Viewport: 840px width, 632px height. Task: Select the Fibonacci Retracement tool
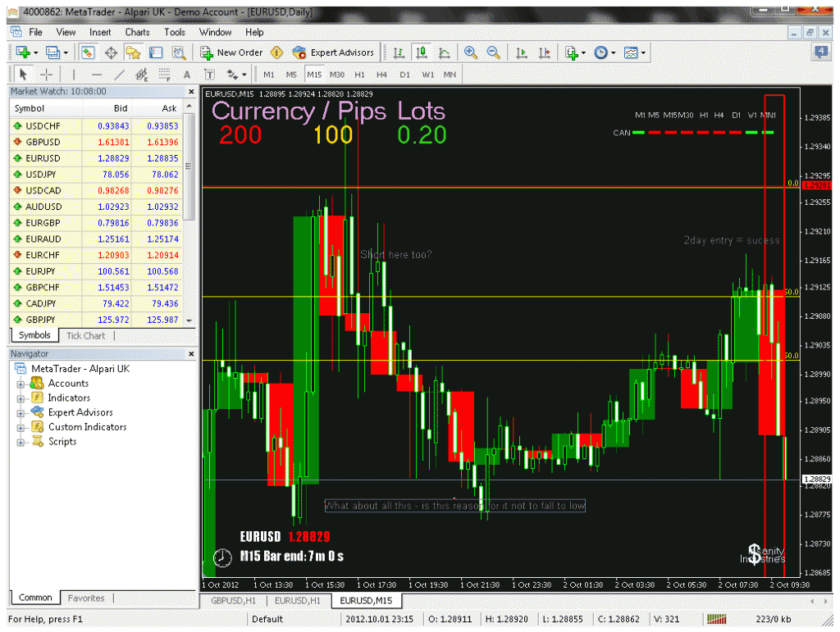(164, 75)
